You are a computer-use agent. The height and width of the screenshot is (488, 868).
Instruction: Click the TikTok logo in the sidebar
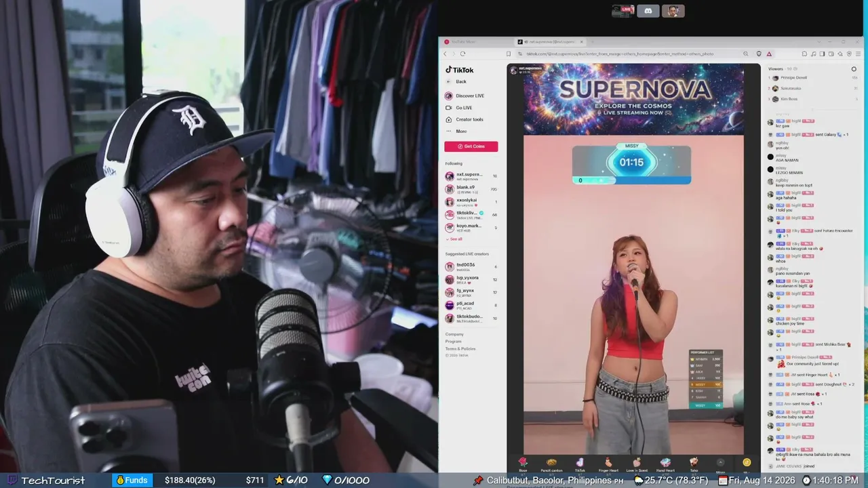[459, 70]
